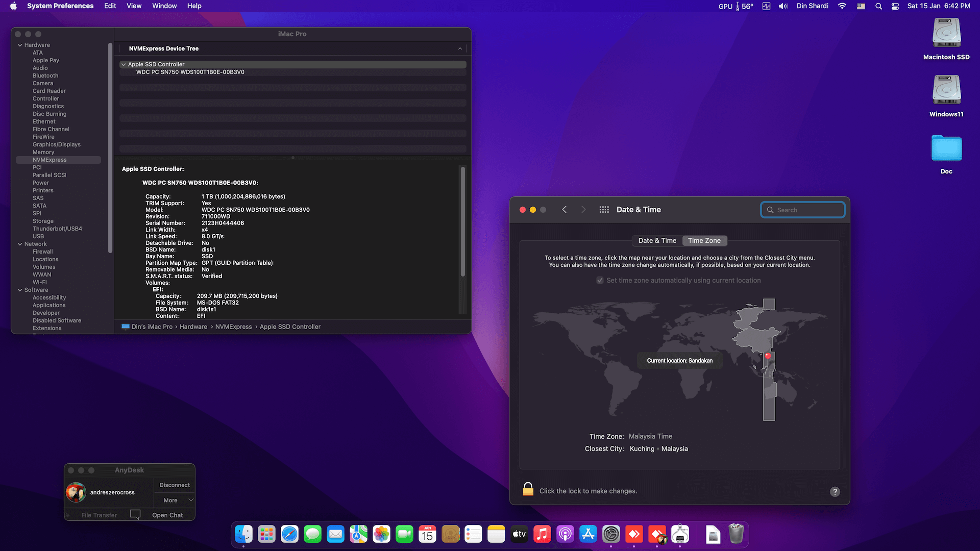
Task: Open Music from the Dock
Action: pos(542,534)
